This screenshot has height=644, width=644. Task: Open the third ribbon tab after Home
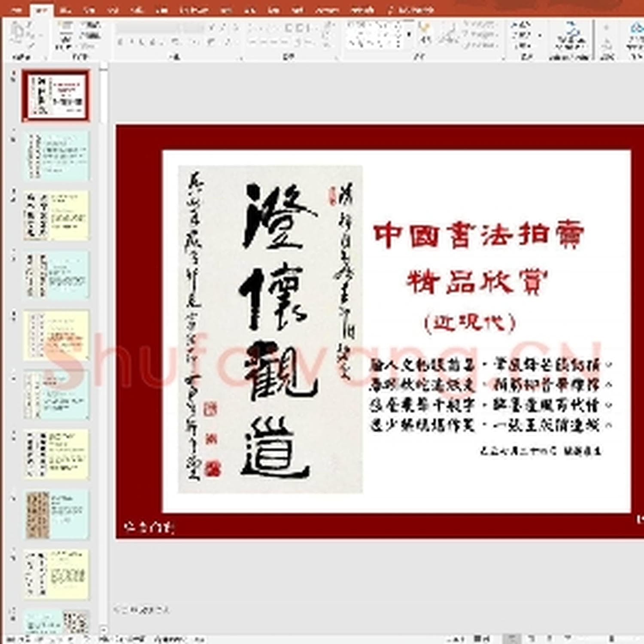[113, 9]
